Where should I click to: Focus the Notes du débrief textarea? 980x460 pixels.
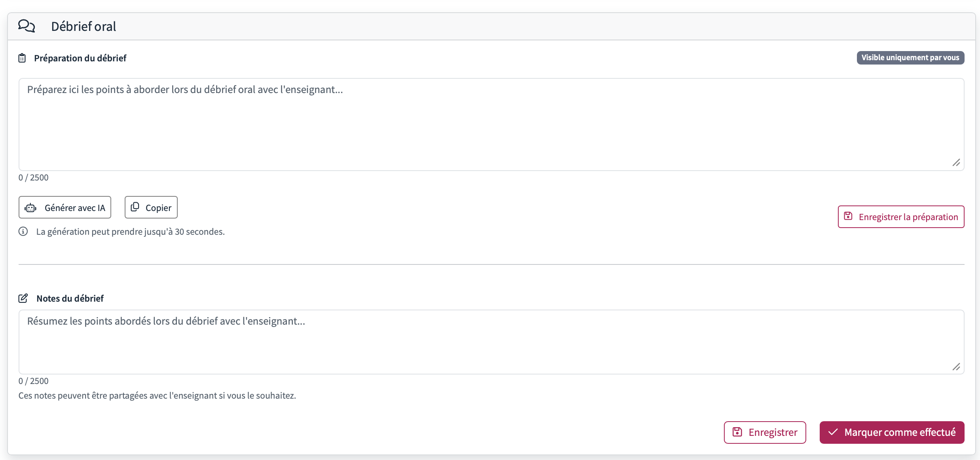(x=492, y=342)
